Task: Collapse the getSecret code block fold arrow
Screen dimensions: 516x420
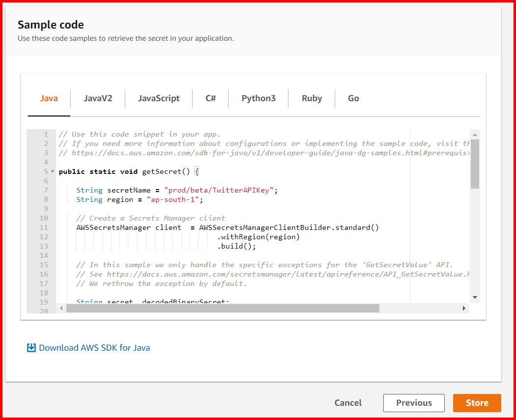Action: click(x=52, y=171)
